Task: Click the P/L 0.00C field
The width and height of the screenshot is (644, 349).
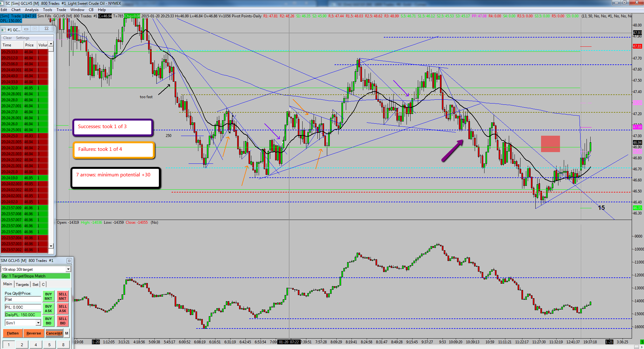Action: click(x=23, y=307)
